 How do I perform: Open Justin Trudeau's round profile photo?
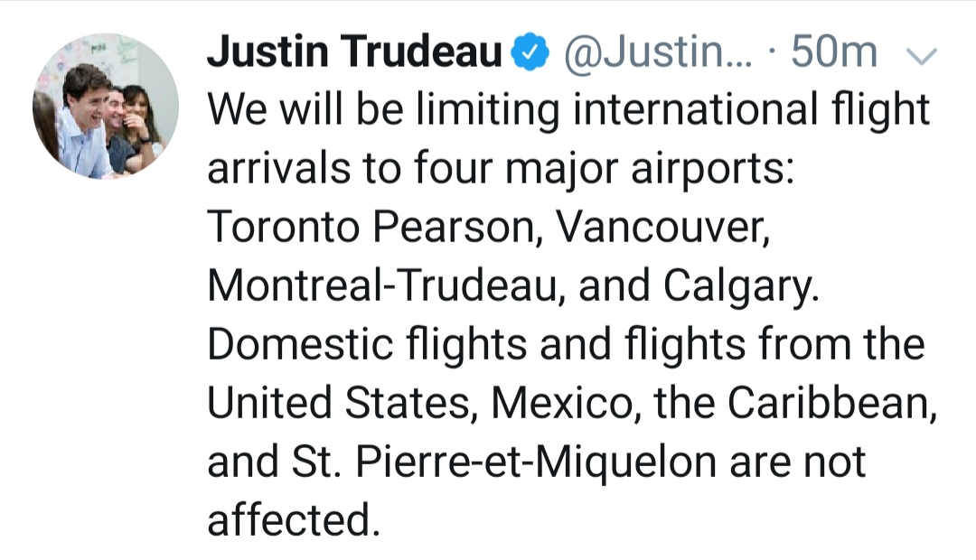coord(106,107)
